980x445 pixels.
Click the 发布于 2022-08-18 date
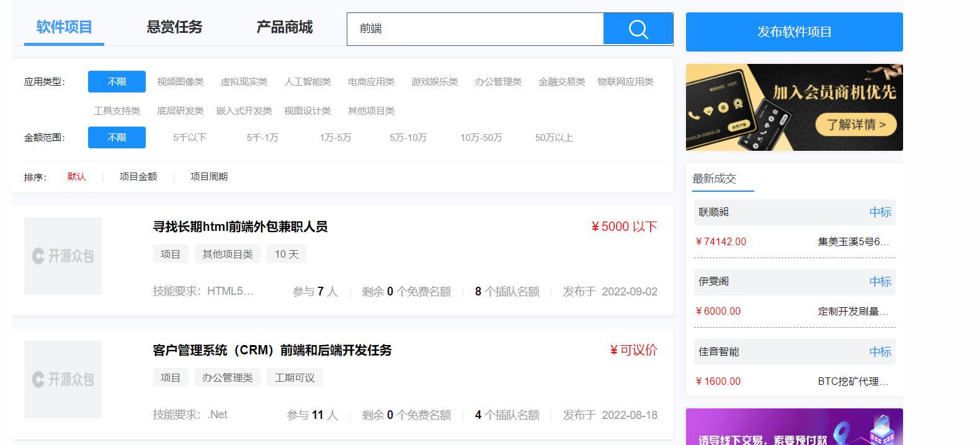[610, 415]
